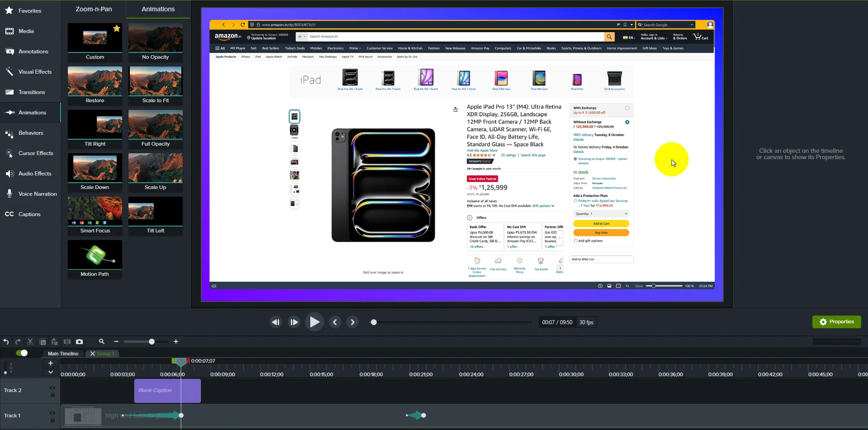The image size is (868, 430).
Task: Click the 00:07 / 09:50 time display
Action: [557, 322]
